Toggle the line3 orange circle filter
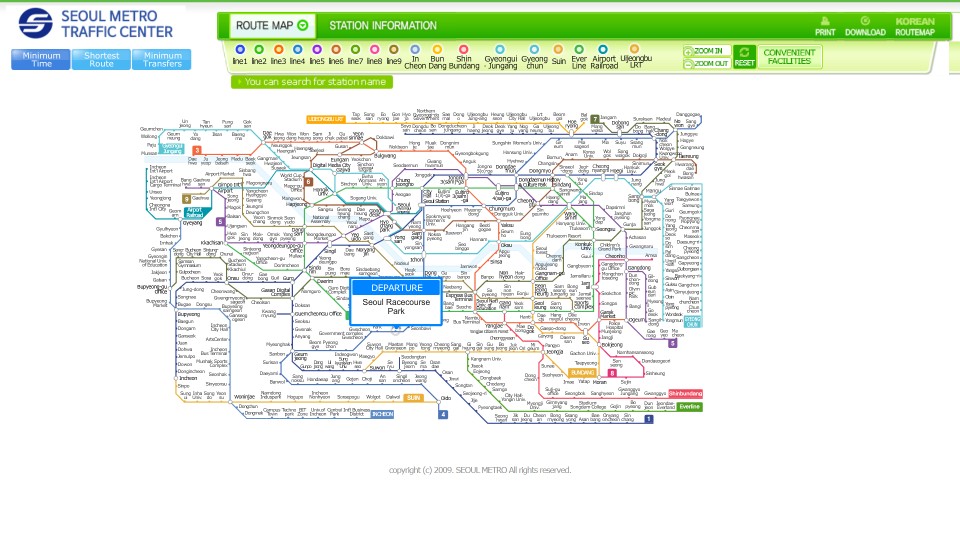960x540 pixels. coord(279,50)
